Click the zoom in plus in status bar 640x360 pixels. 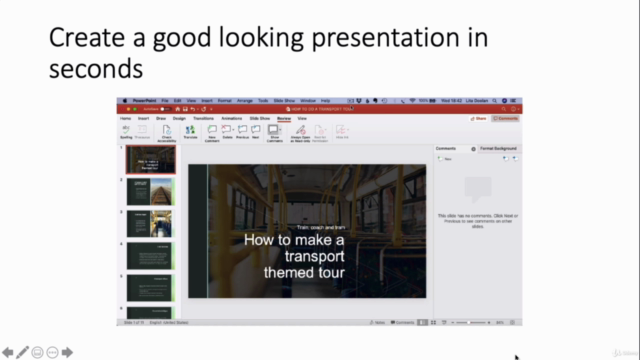point(489,322)
